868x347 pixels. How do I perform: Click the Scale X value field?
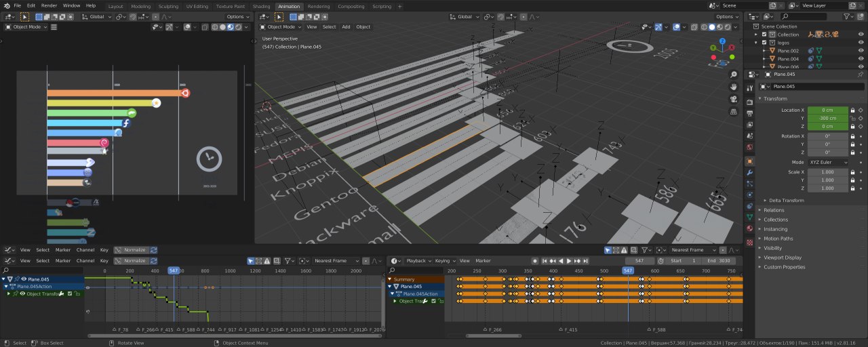pos(827,172)
